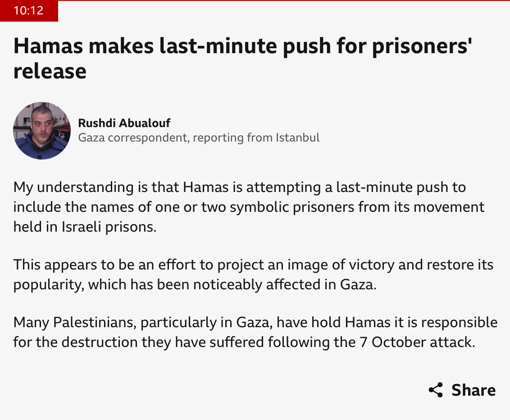Click the Share text label
The image size is (510, 420).
tap(474, 390)
